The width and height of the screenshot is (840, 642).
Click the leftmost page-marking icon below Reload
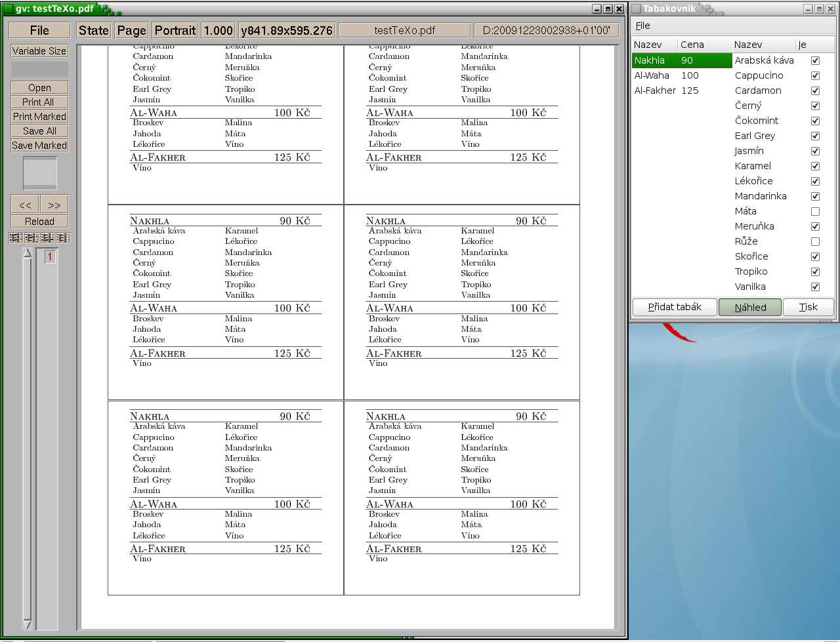16,238
